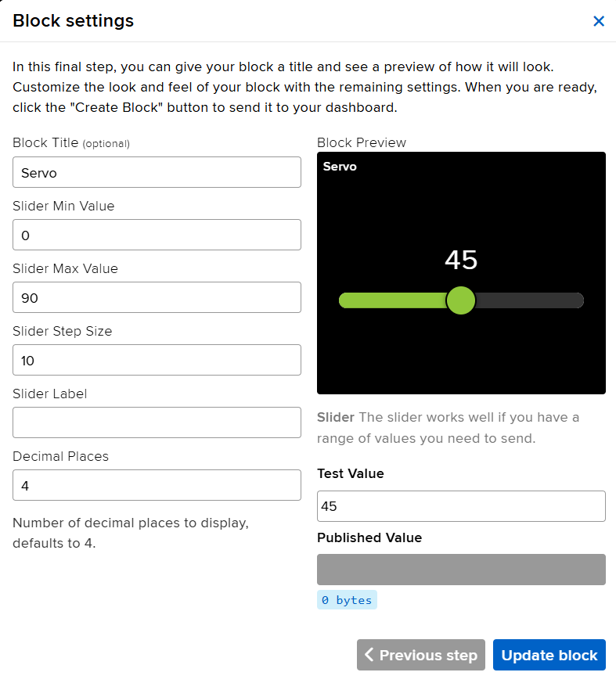Click the Block Title input containing Servo
Image resolution: width=616 pixels, height=683 pixels.
(157, 172)
